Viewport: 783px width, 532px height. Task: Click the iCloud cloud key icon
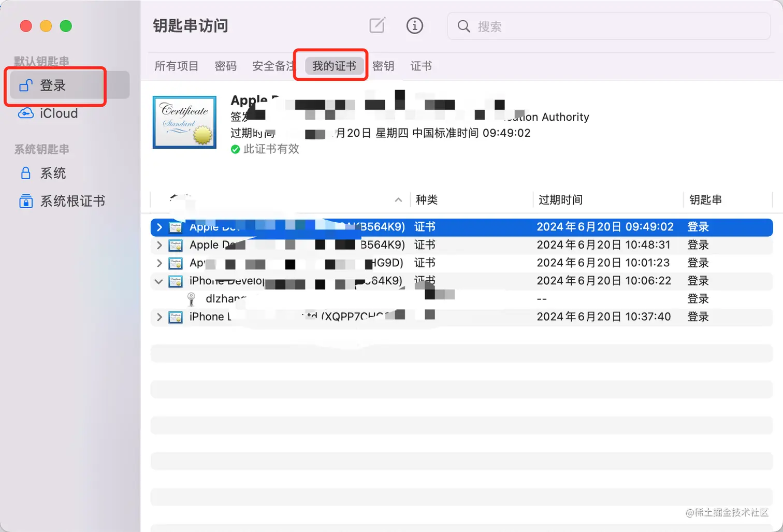26,113
